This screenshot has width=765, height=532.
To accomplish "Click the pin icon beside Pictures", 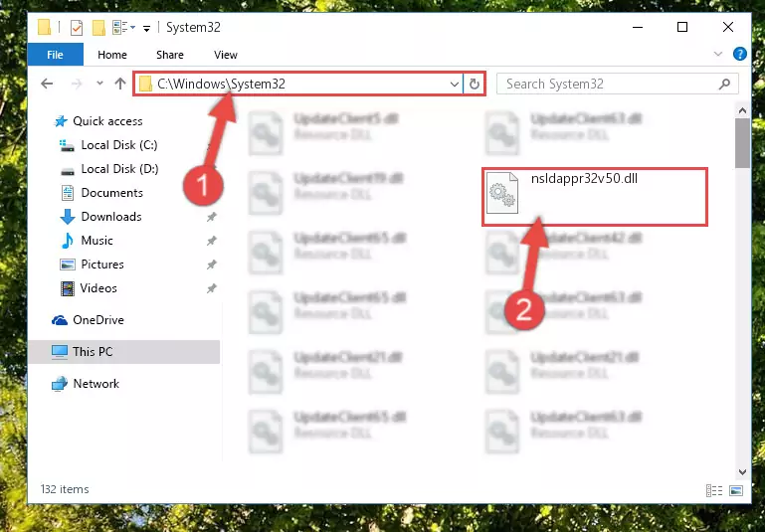I will point(211,265).
